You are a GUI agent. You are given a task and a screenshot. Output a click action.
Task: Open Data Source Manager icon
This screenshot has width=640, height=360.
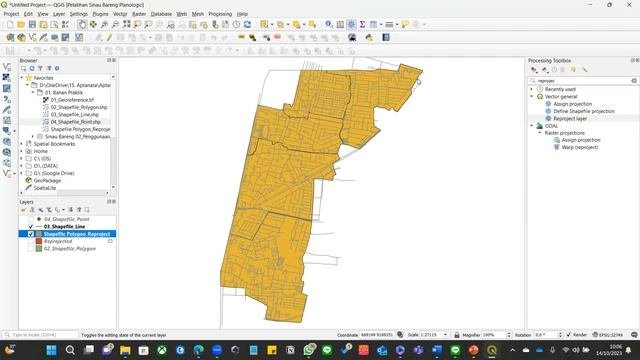click(x=10, y=38)
